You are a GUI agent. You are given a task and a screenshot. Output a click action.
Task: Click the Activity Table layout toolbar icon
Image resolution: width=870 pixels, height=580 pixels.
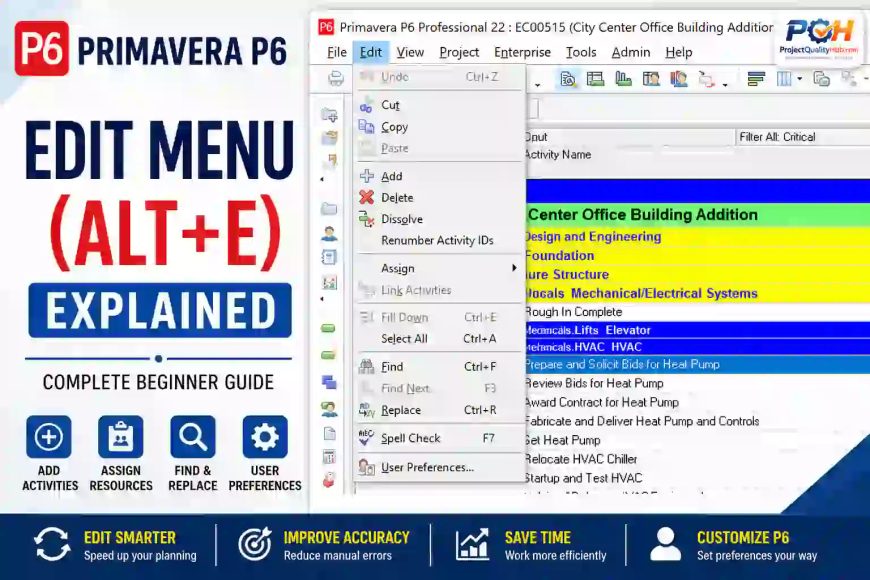click(595, 79)
